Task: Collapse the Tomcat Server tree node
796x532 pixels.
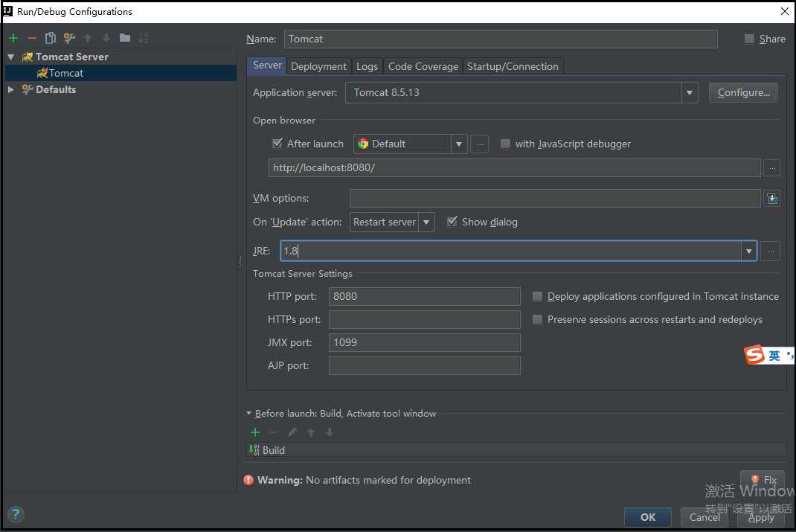Action: coord(10,57)
